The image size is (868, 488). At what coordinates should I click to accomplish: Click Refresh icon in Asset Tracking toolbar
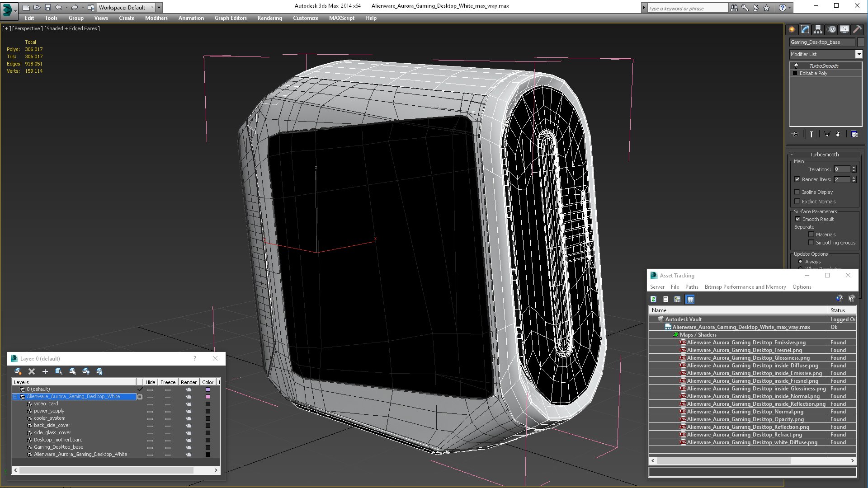pyautogui.click(x=653, y=299)
